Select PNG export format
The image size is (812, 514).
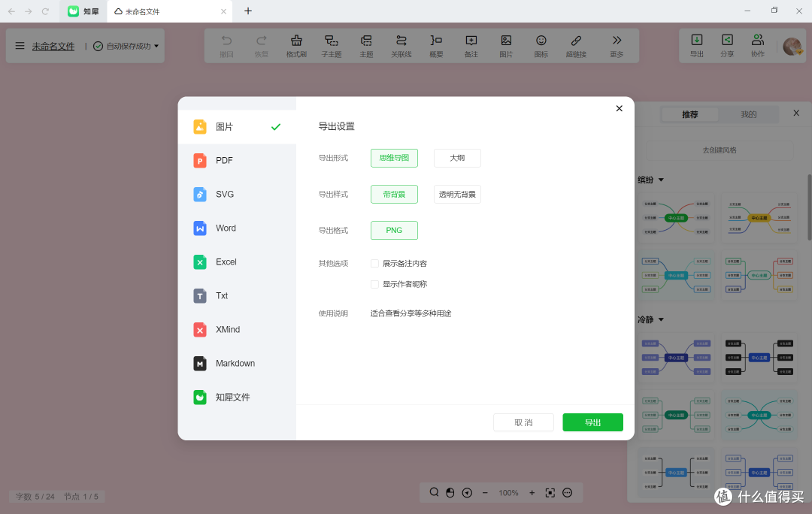394,231
